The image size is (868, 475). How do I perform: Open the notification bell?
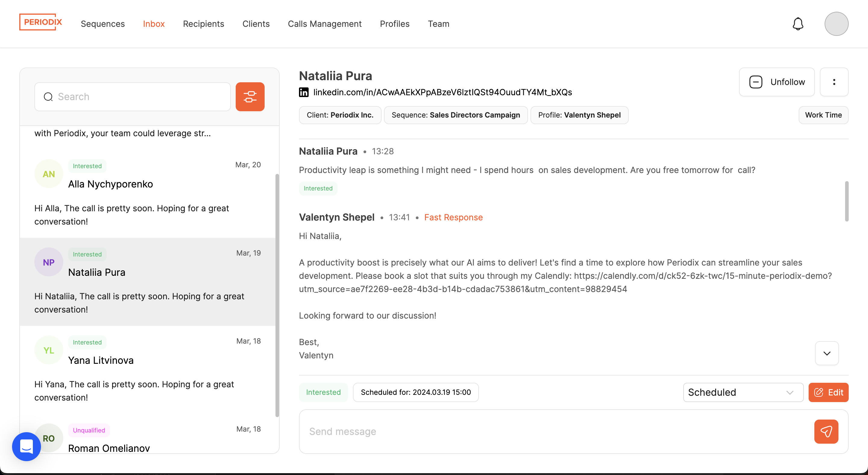pyautogui.click(x=797, y=24)
